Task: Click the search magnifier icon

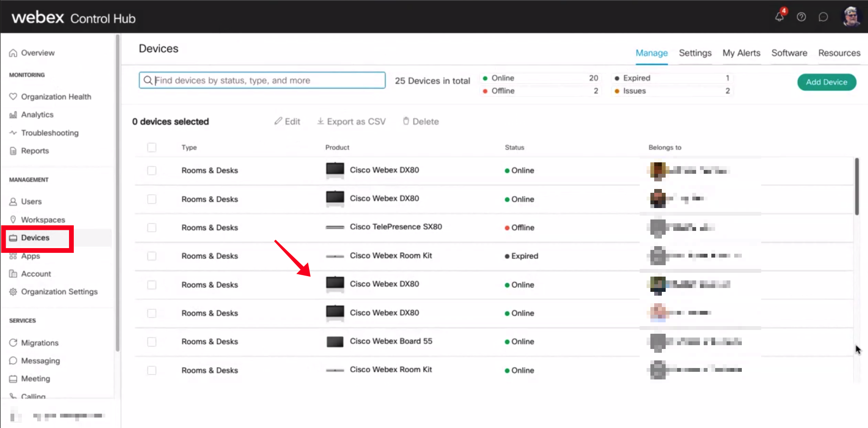Action: pos(148,80)
